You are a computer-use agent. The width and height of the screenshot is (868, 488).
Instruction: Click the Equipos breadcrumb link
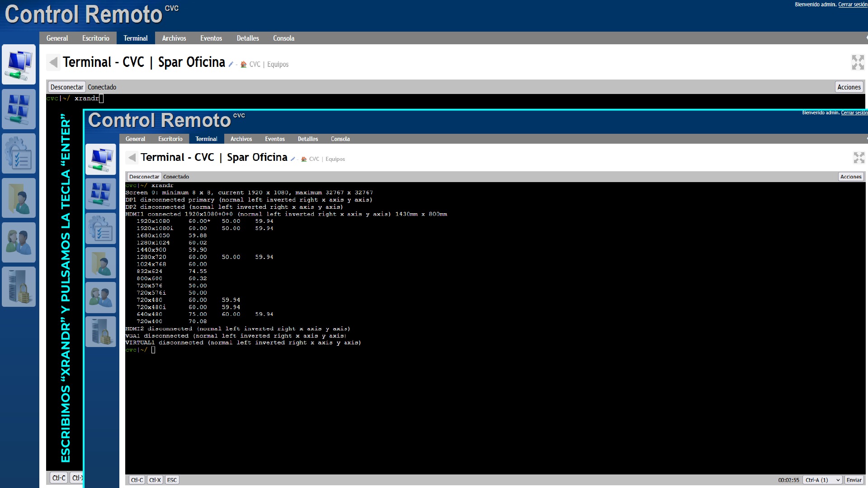coord(278,65)
